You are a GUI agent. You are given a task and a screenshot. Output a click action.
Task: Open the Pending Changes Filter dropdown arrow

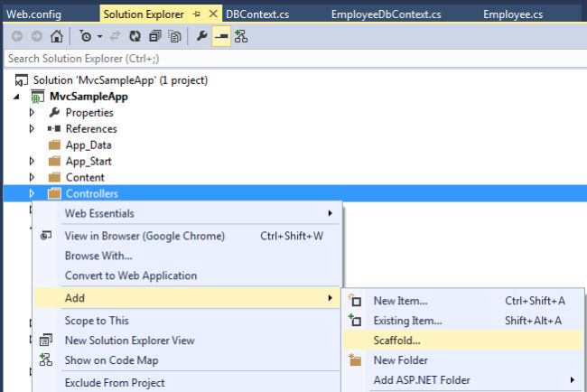100,37
